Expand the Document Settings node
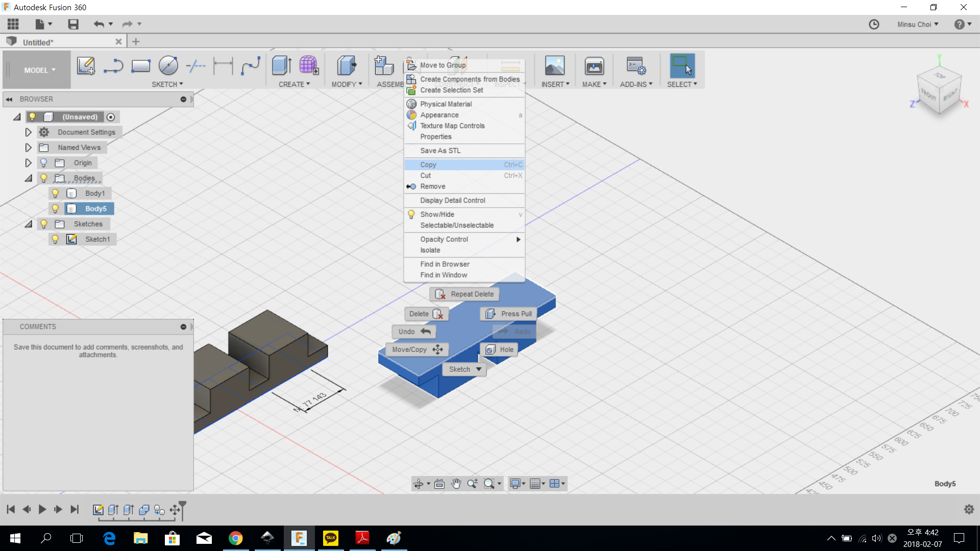 (x=29, y=132)
